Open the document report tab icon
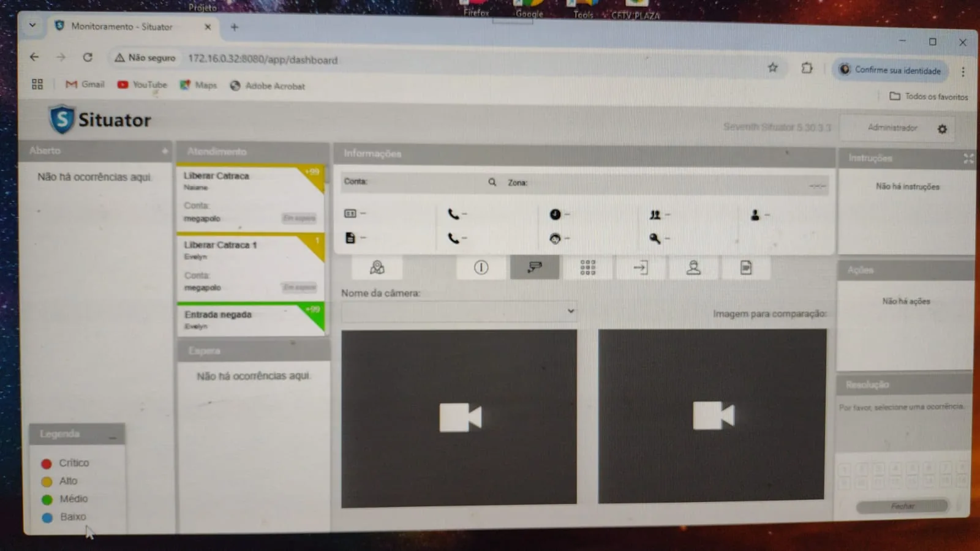The image size is (980, 551). pyautogui.click(x=746, y=268)
